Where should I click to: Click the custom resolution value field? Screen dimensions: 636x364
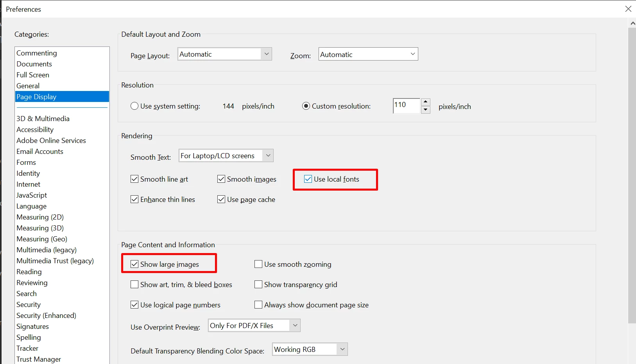407,106
